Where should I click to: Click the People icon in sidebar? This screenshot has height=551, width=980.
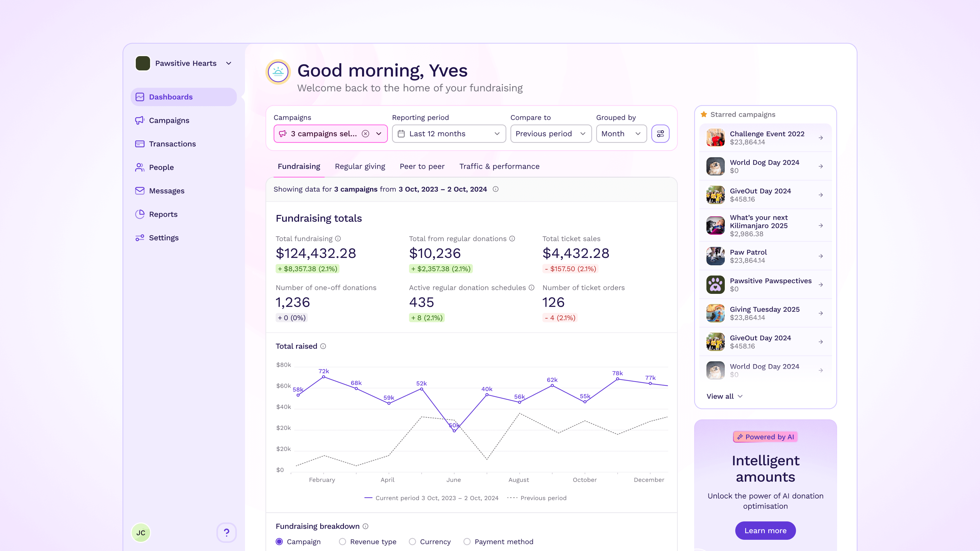[x=140, y=167]
